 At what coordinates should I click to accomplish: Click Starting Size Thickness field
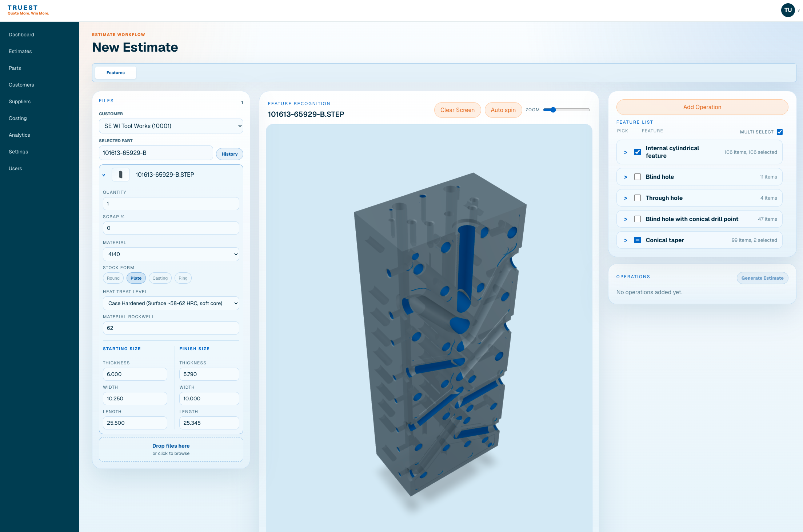[x=135, y=374]
